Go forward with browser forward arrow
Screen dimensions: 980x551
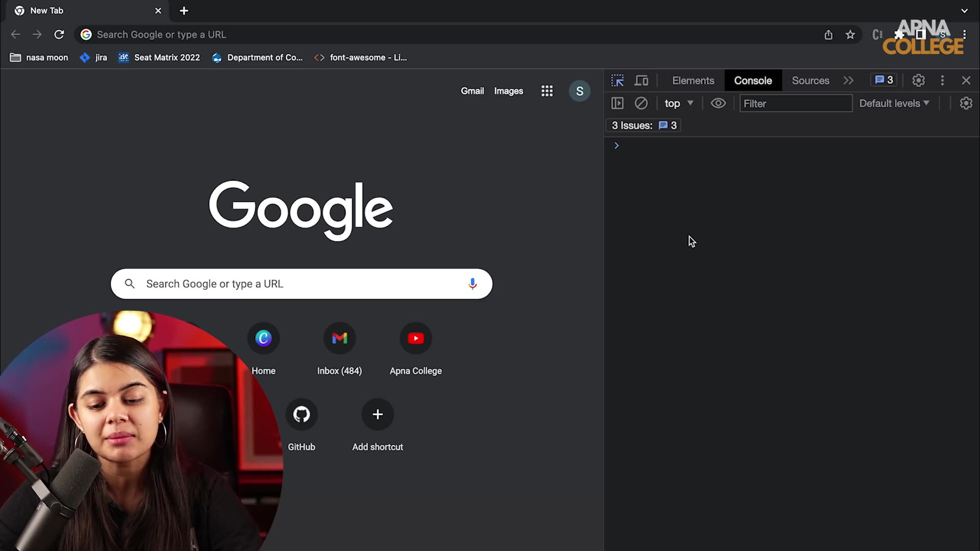pos(37,35)
